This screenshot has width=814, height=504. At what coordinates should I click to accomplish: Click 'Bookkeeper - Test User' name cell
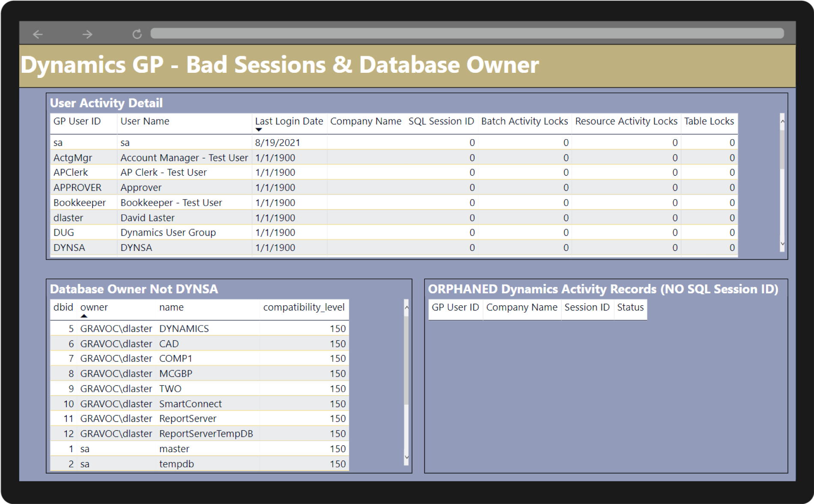[171, 203]
